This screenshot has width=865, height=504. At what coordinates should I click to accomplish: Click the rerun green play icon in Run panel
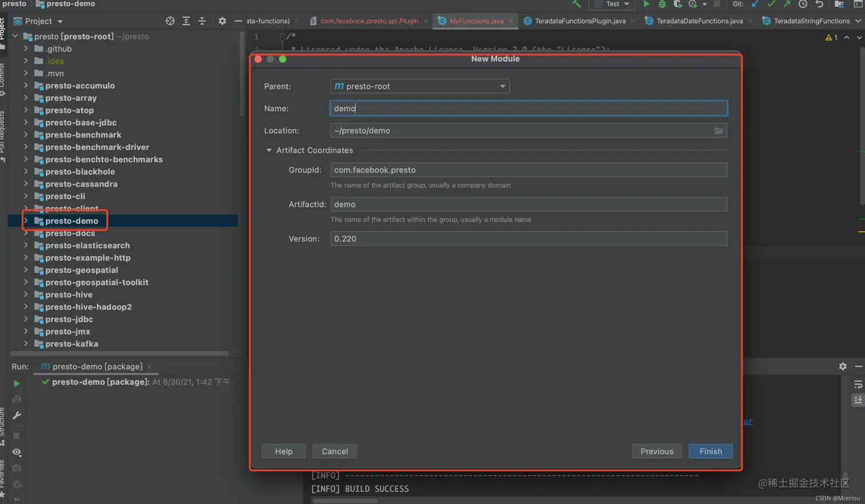(17, 383)
